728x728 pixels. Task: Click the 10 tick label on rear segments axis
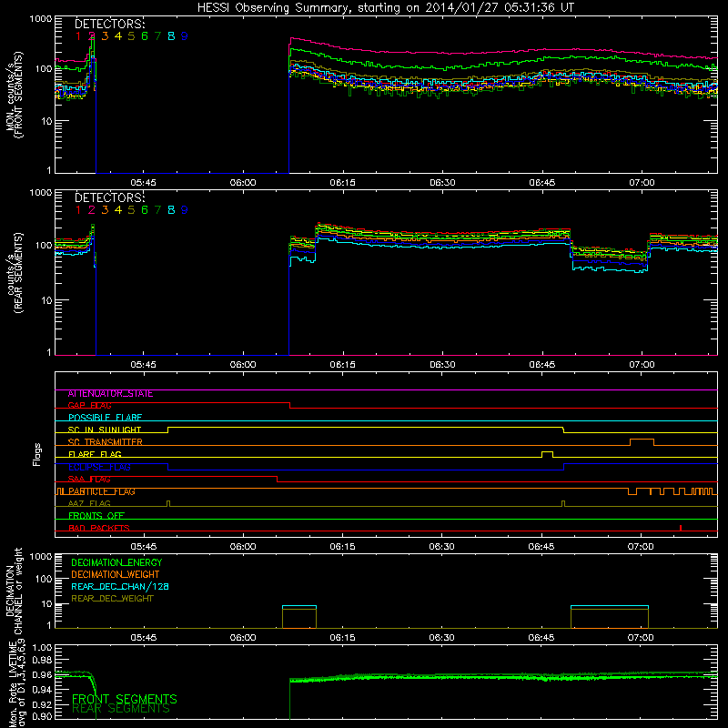(x=46, y=300)
